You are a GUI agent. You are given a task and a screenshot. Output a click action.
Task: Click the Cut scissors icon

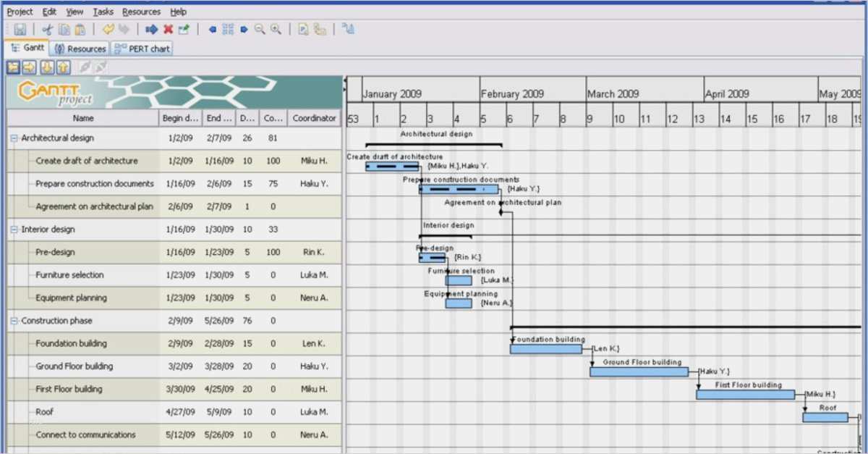tap(48, 30)
